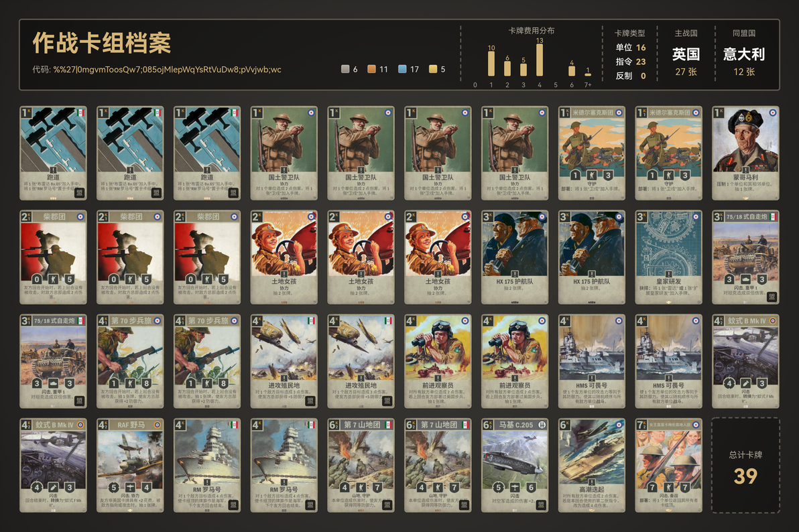Image resolution: width=799 pixels, height=532 pixels.
Task: Click the 单位 16 count
Action: tap(630, 48)
